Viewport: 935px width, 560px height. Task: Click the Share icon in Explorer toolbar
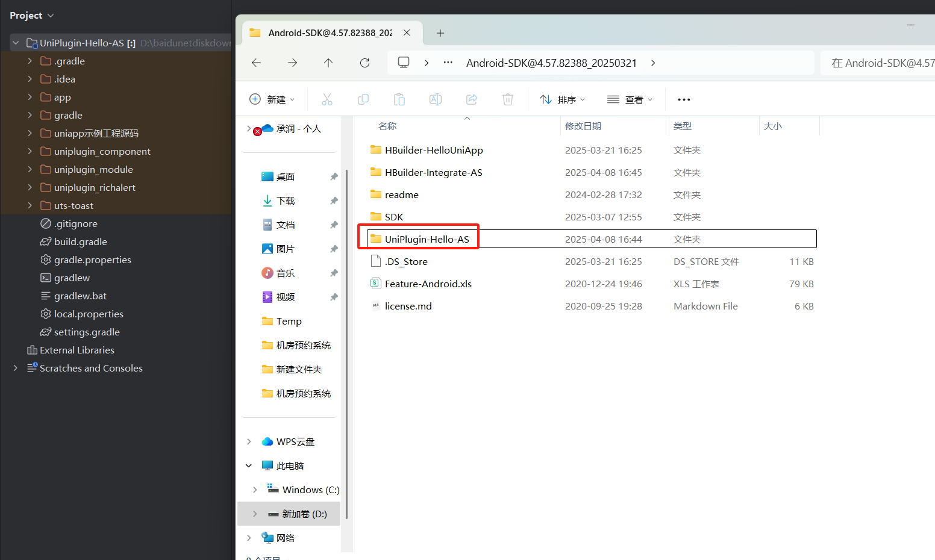[472, 99]
